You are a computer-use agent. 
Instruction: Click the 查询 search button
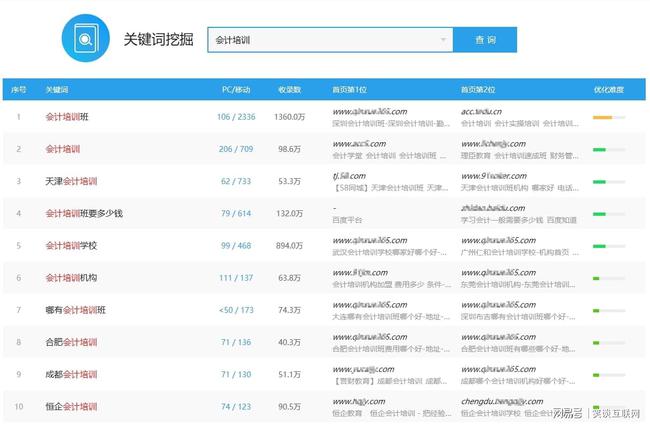coord(485,40)
